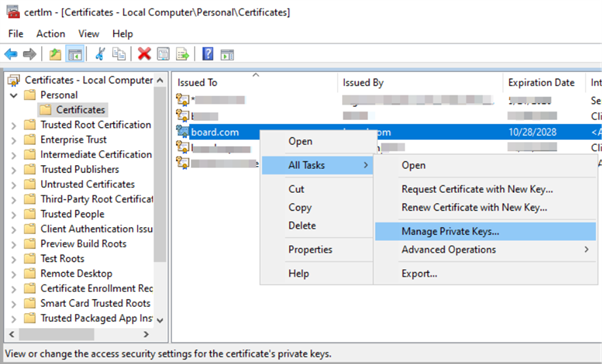The height and width of the screenshot is (364, 602).
Task: Choose Open in the All Tasks submenu
Action: coord(485,165)
